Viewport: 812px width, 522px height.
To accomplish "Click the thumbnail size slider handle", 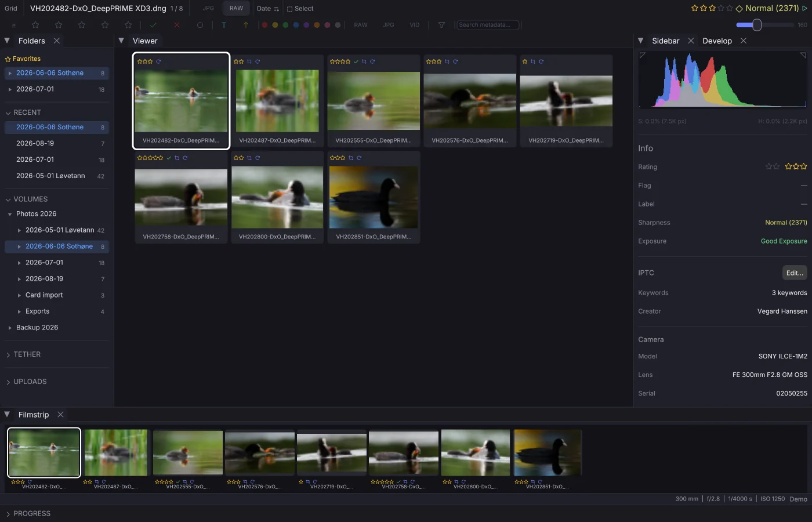I will (757, 25).
